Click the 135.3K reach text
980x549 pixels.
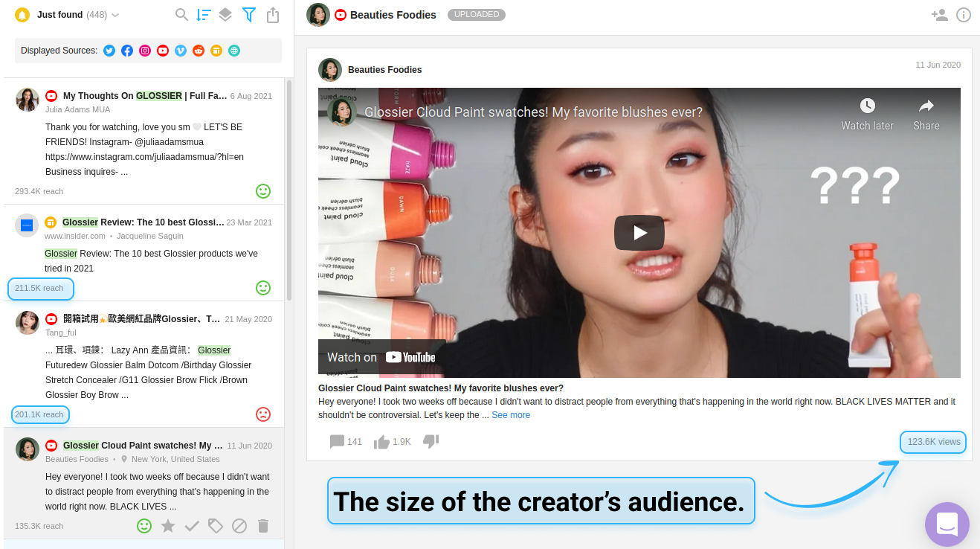pos(39,526)
